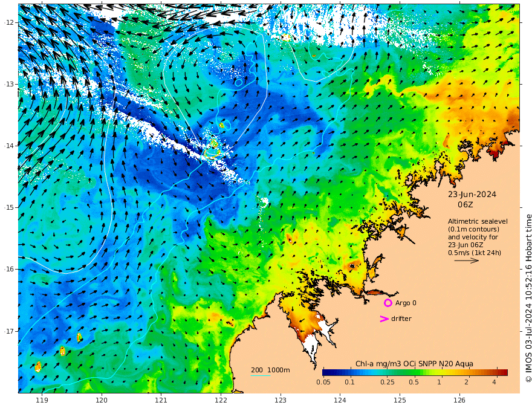532x411 pixels.
Task: Click longitude axis label 122
Action: (x=221, y=401)
